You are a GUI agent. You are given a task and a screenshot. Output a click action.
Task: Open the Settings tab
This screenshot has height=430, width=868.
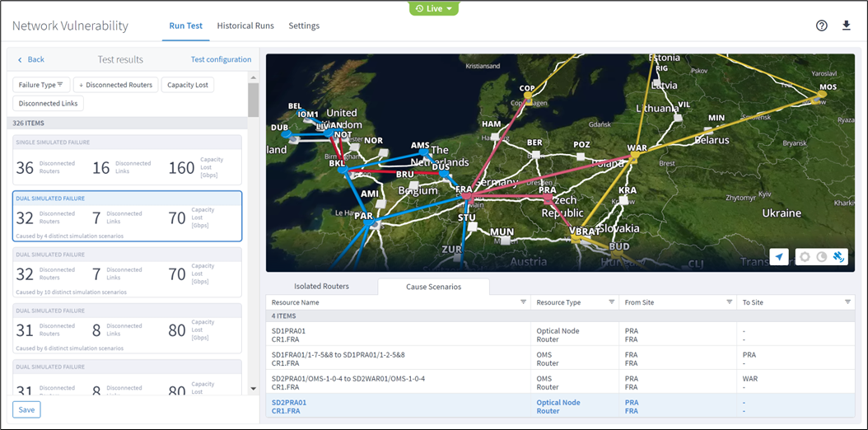click(304, 26)
